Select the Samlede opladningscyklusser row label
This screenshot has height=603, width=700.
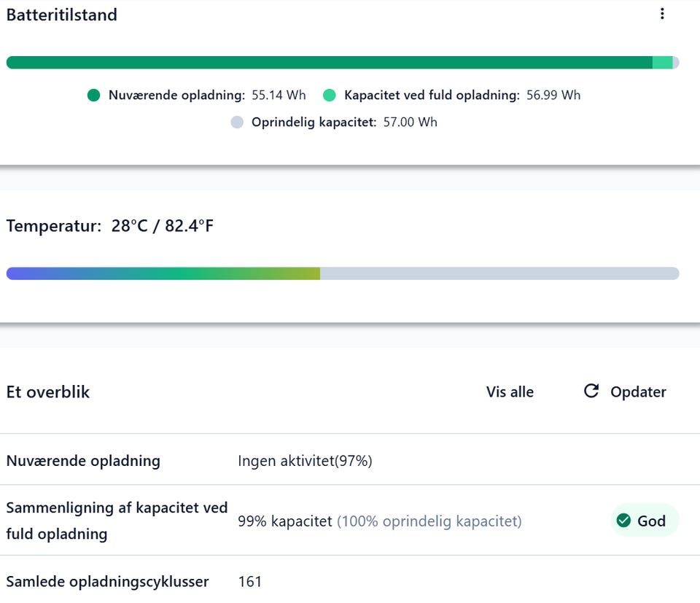pos(107,582)
